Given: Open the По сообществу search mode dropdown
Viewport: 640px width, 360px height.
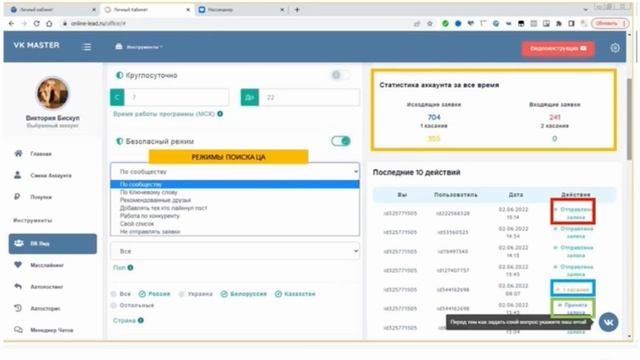Looking at the screenshot, I should click(x=235, y=171).
